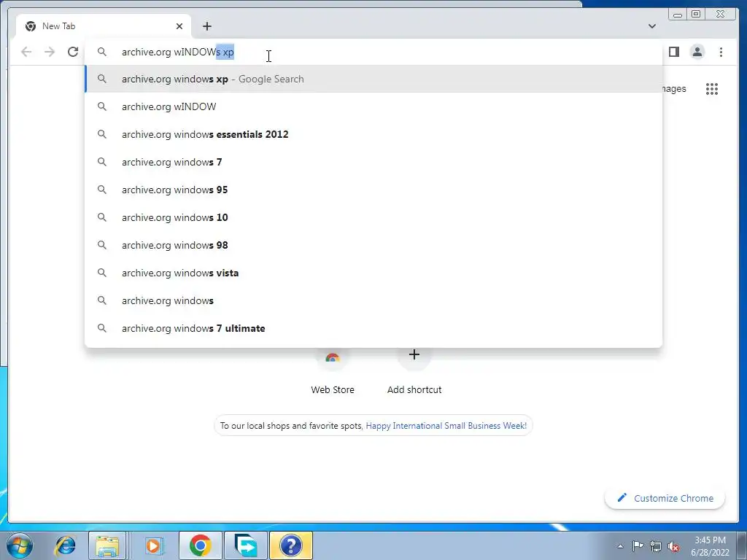This screenshot has height=560, width=747.
Task: Choose suggestion archive.org wINDOW
Action: point(373,106)
